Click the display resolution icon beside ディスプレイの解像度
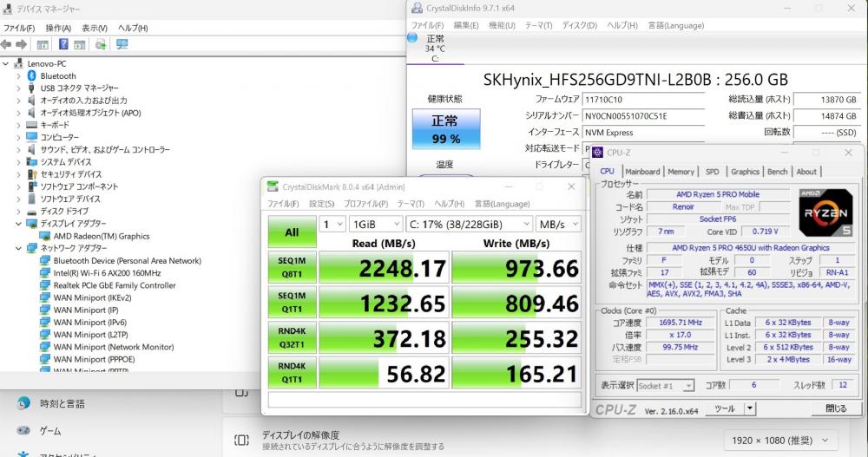The height and width of the screenshot is (457, 868). point(241,440)
